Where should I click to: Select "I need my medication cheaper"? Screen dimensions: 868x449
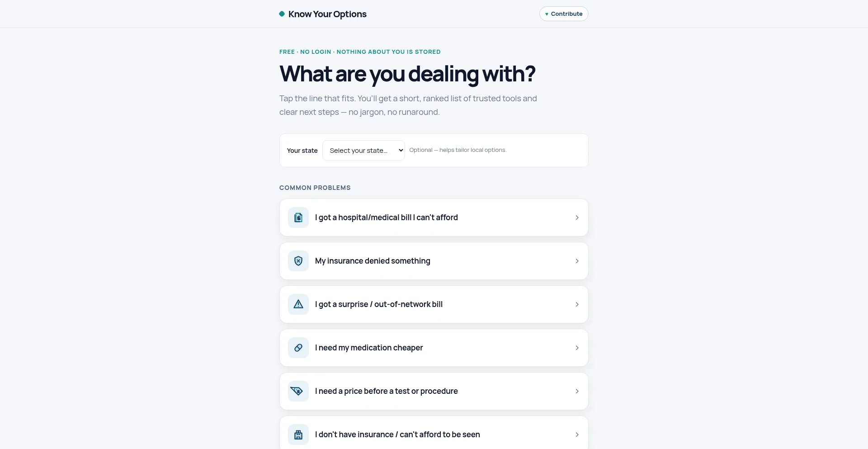point(434,348)
